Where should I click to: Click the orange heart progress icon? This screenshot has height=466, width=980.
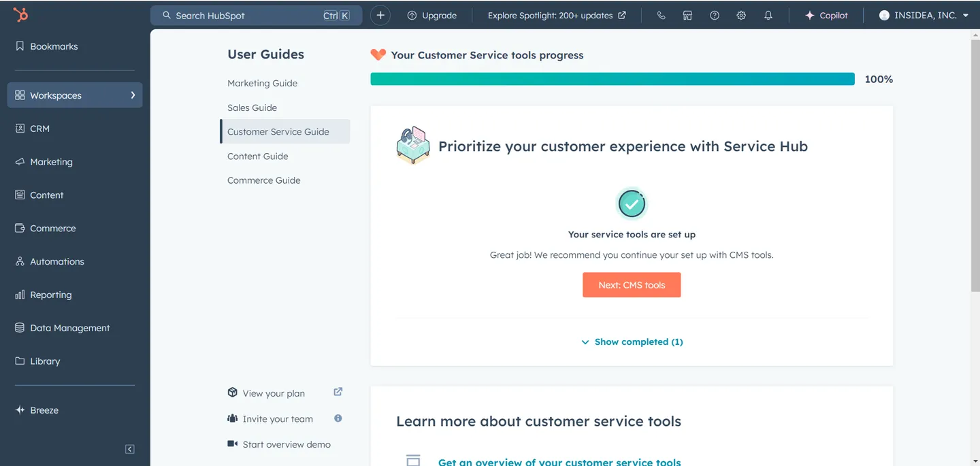[x=378, y=54]
